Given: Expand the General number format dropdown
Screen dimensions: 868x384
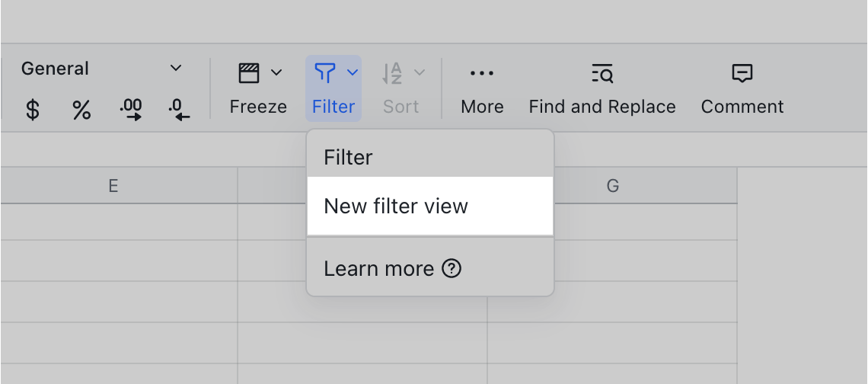Looking at the screenshot, I should 176,69.
